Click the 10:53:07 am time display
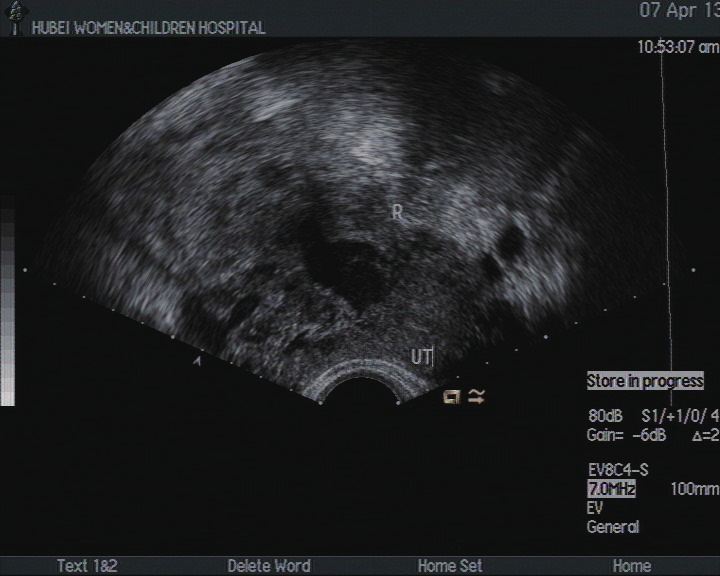The height and width of the screenshot is (576, 720). point(677,47)
